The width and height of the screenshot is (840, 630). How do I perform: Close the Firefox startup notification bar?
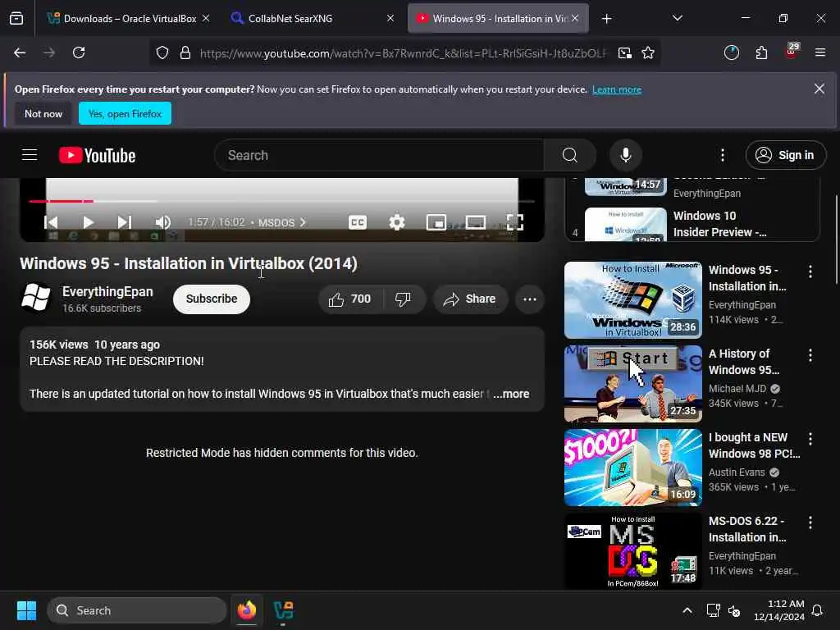819,89
